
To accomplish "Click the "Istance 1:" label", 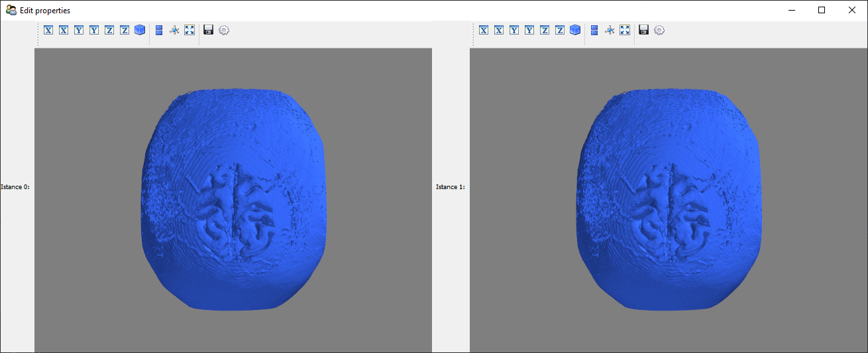I will click(451, 187).
